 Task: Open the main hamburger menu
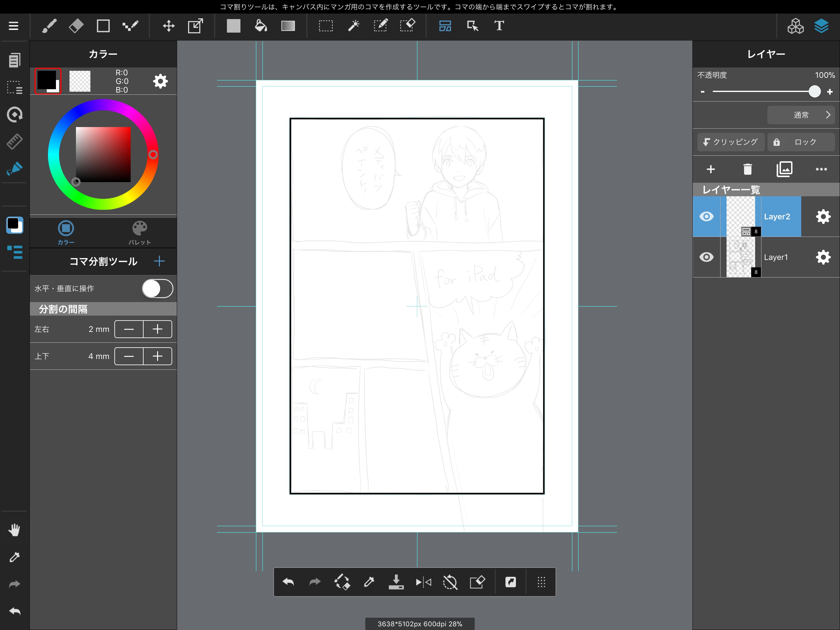tap(14, 26)
